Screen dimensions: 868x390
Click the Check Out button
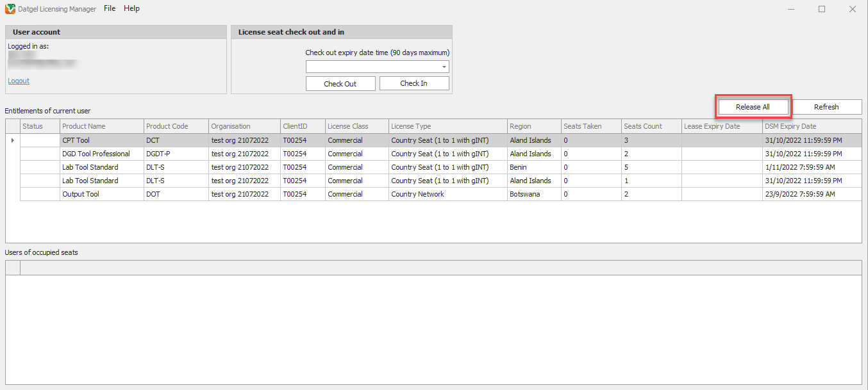point(340,83)
